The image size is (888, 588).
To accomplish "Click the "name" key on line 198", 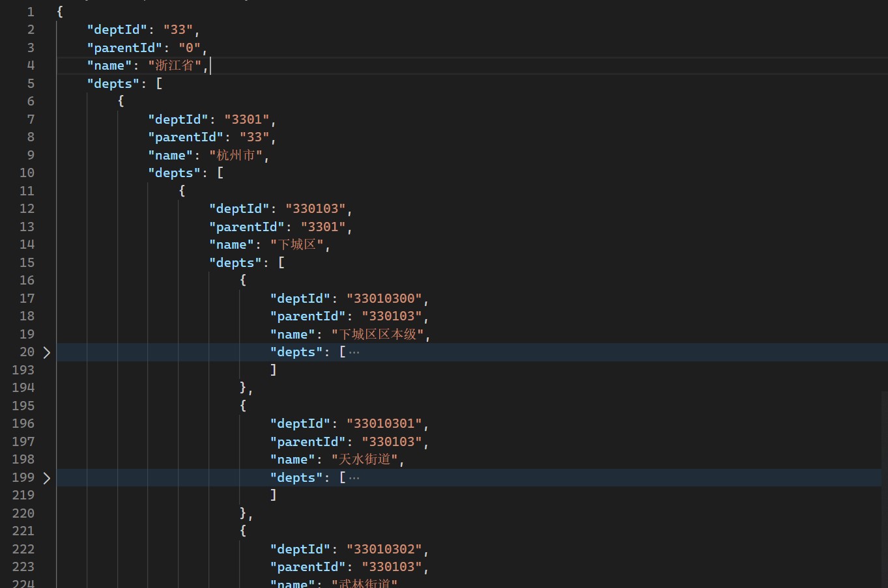I will coord(293,460).
